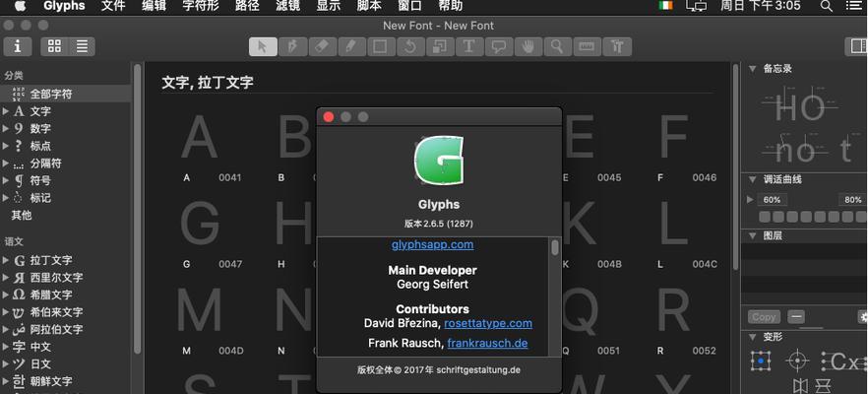The height and width of the screenshot is (394, 868).
Task: Click the transform origin box icon
Action: click(761, 361)
